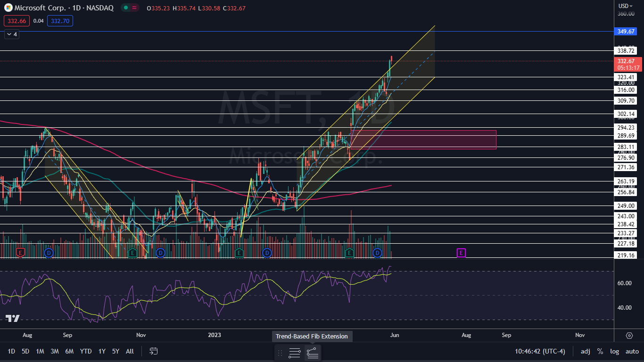Click the blue 332.70 buy button

60,21
